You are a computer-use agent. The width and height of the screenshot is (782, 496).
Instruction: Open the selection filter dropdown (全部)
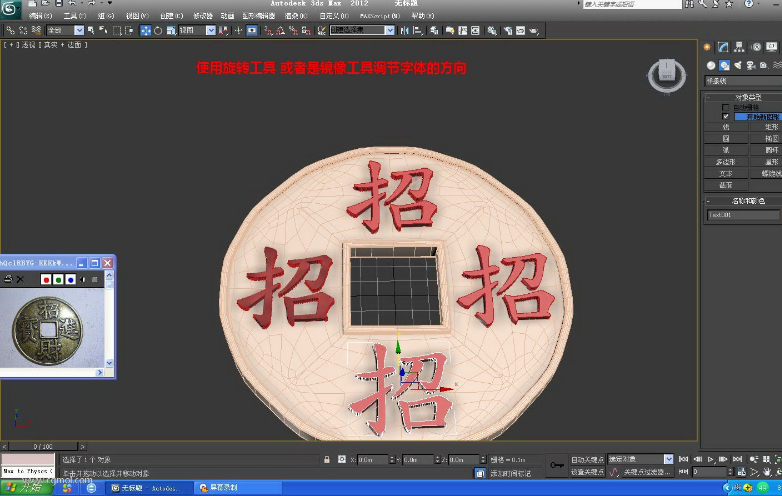(x=65, y=30)
